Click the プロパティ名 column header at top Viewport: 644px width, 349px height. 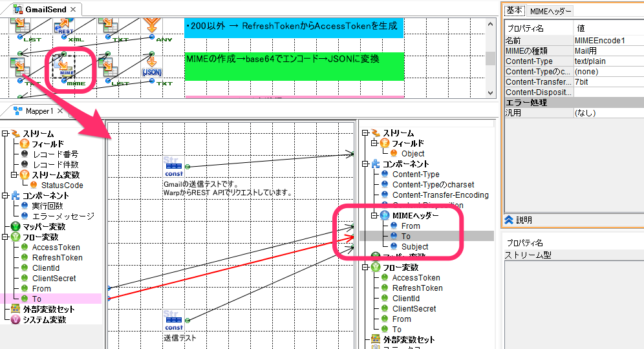539,28
